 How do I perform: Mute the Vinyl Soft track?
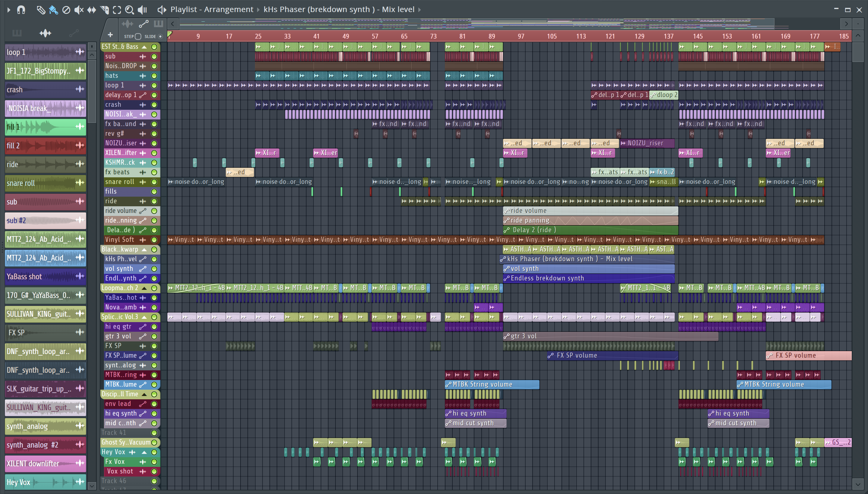coord(154,240)
